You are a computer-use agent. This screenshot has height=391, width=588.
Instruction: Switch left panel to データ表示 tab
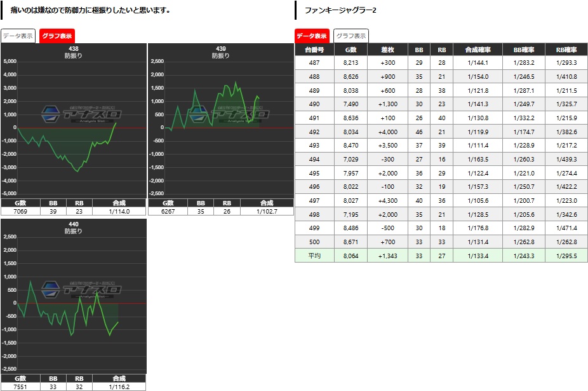pyautogui.click(x=18, y=36)
